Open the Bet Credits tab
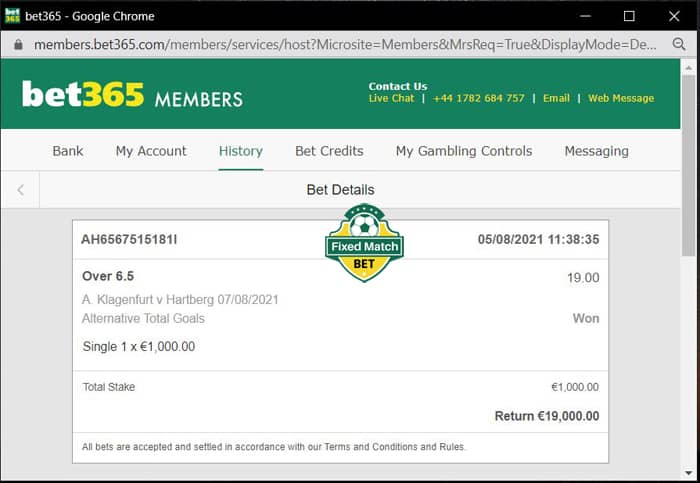The image size is (700, 483). coord(329,151)
